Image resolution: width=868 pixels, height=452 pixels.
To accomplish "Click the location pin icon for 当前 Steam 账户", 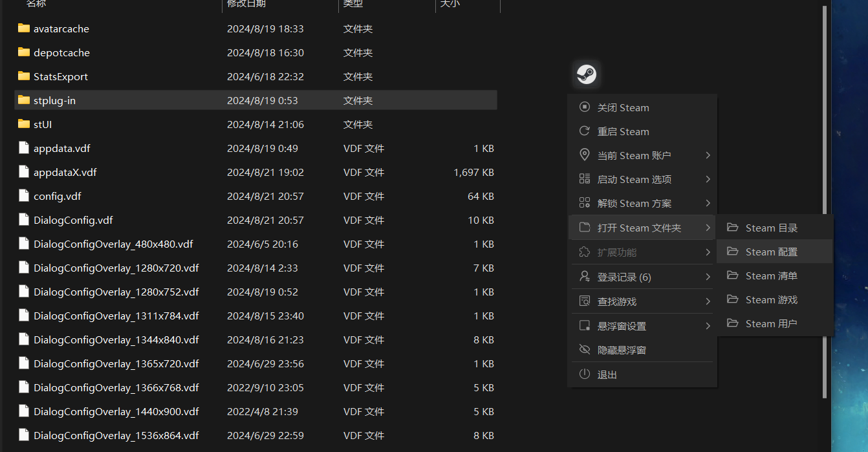I will click(x=585, y=155).
